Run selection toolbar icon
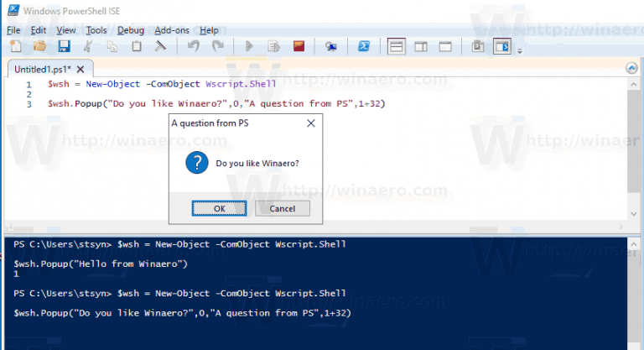 (273, 46)
